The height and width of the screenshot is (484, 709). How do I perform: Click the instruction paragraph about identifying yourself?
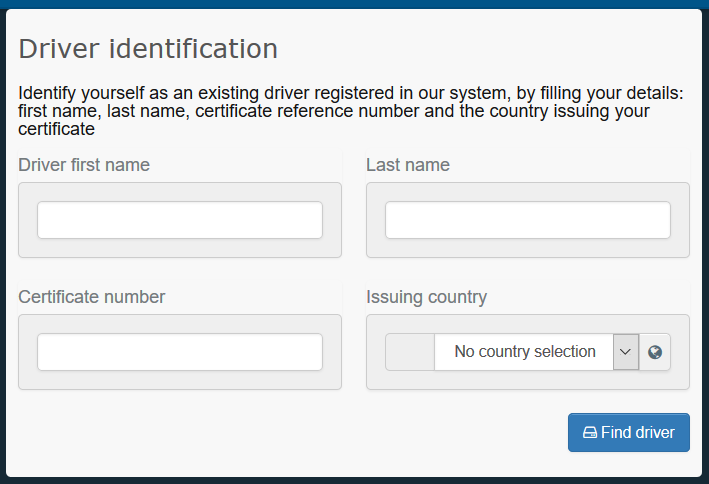[351, 111]
